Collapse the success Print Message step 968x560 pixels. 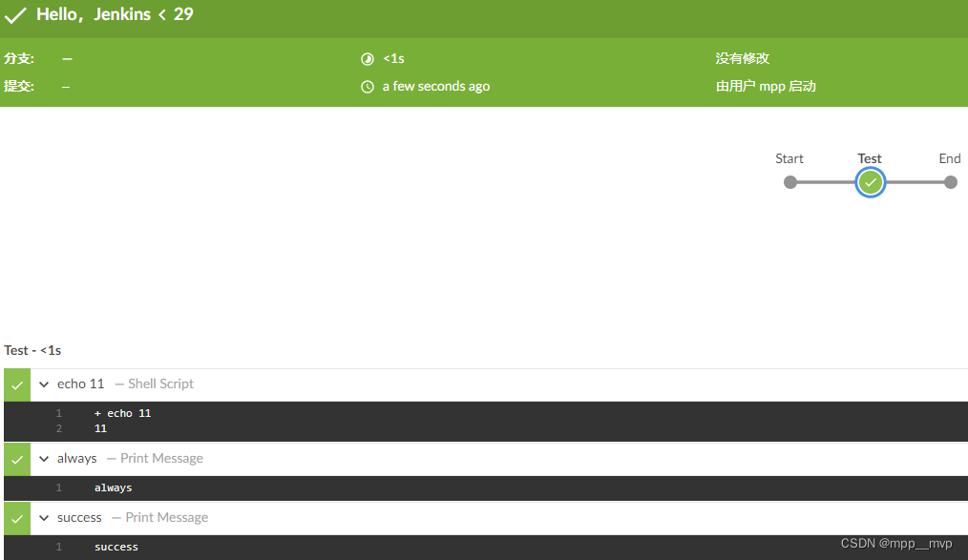44,518
